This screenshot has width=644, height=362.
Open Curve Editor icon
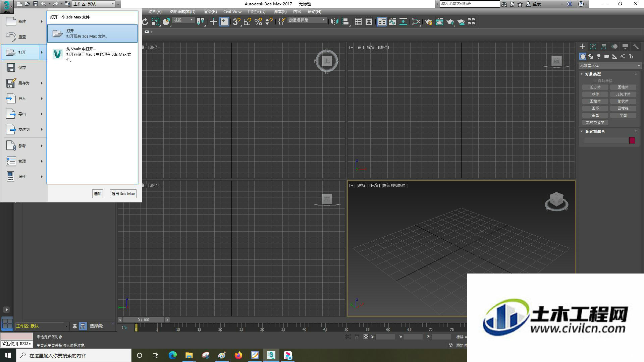pyautogui.click(x=392, y=22)
